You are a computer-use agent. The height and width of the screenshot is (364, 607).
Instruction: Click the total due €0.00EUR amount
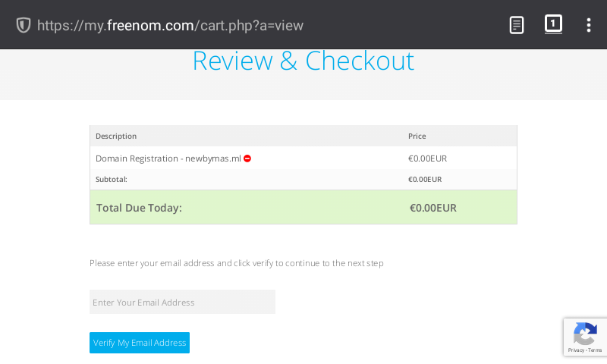click(432, 208)
